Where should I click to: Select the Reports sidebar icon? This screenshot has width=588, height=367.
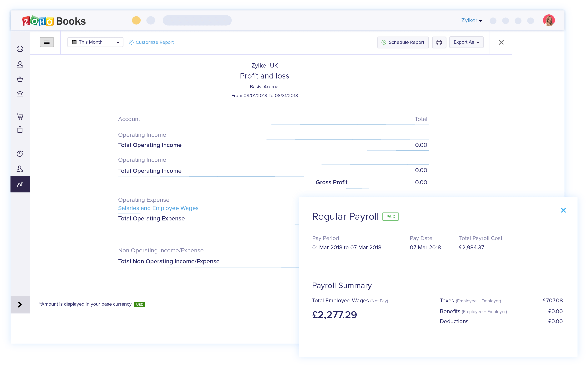pos(20,184)
